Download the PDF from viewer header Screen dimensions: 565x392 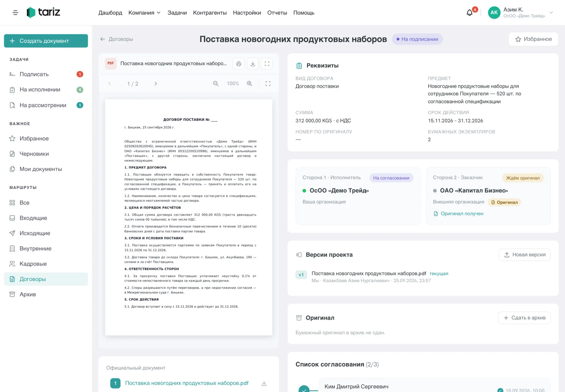coord(253,64)
